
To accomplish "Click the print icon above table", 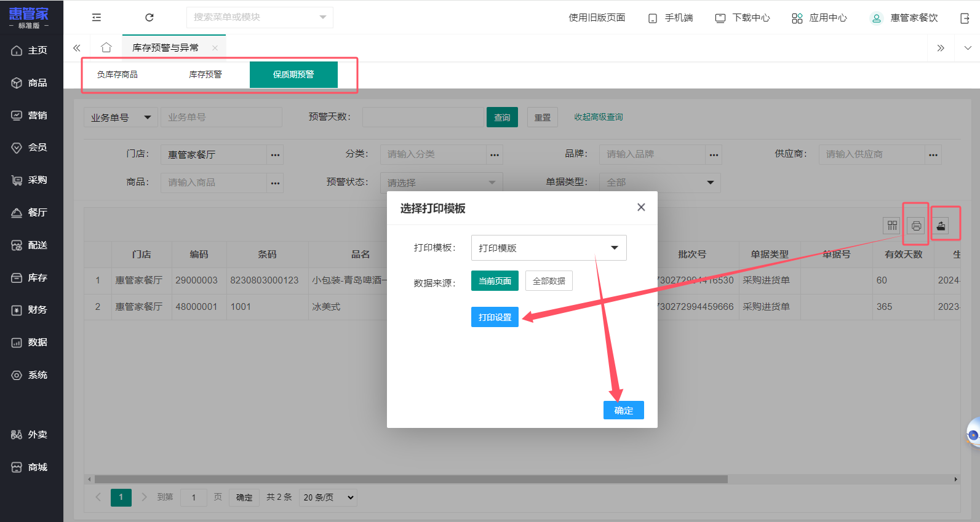I will tap(916, 226).
